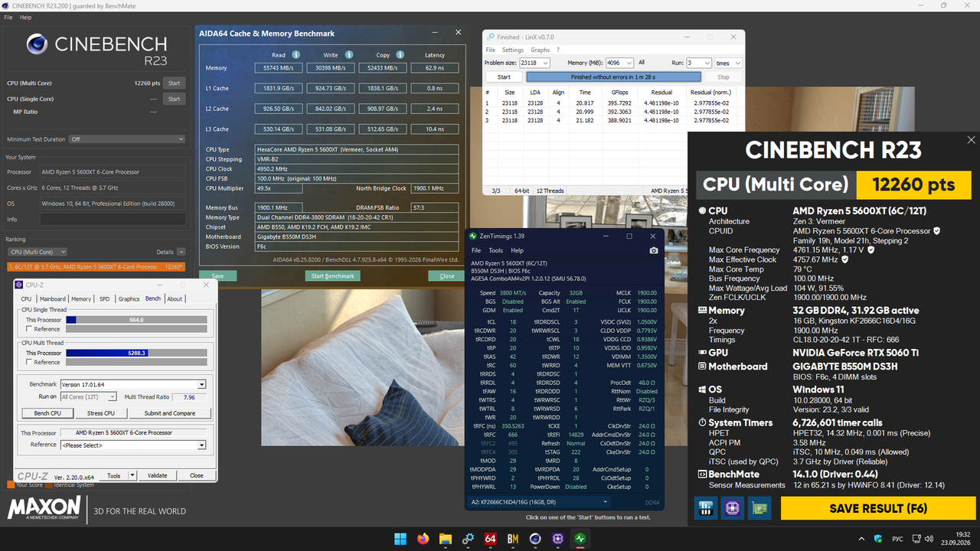Image resolution: width=980 pixels, height=551 pixels.
Task: Switch to CPU-Z Memory tab
Action: [x=81, y=299]
